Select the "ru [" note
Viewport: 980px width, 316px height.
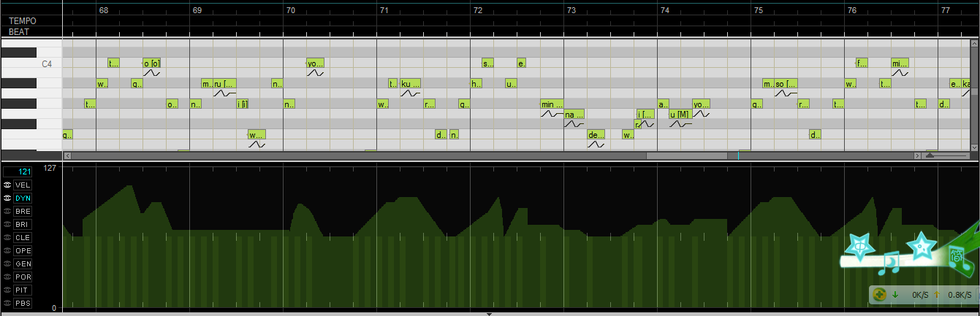pos(224,84)
